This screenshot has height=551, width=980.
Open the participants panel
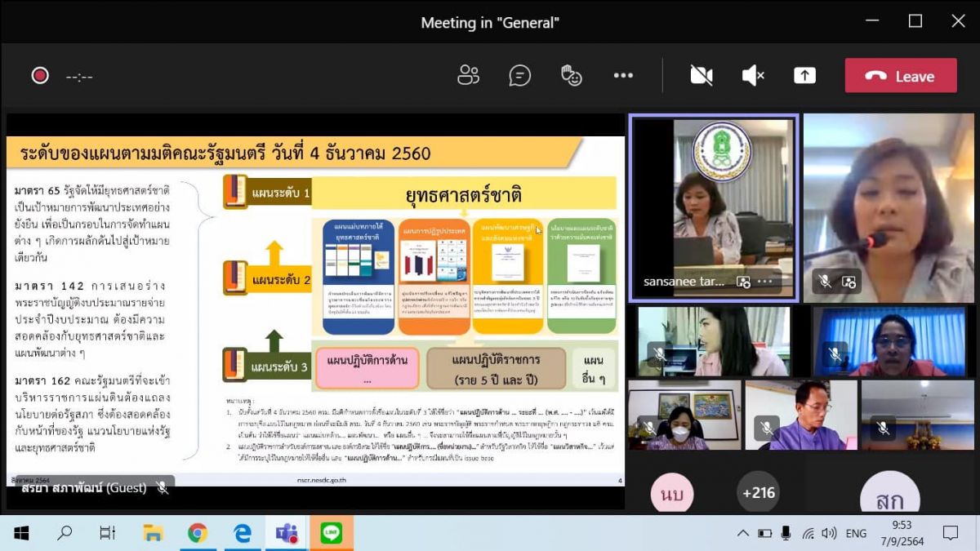(x=469, y=76)
